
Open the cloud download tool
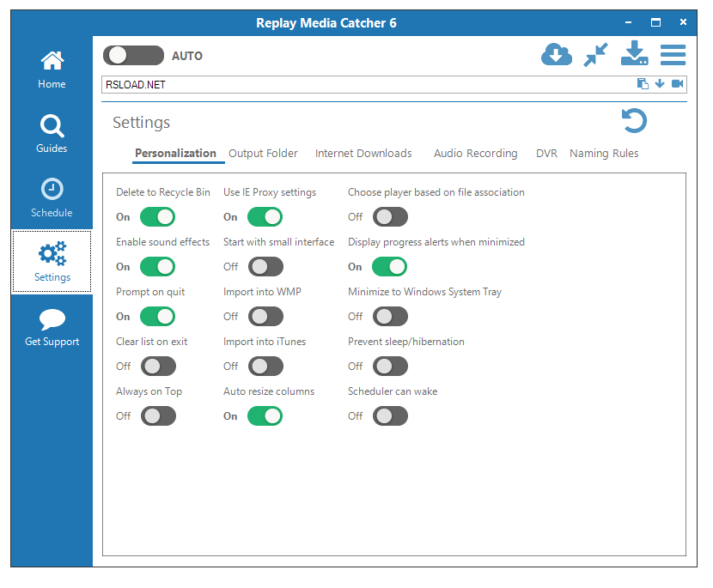(x=557, y=54)
